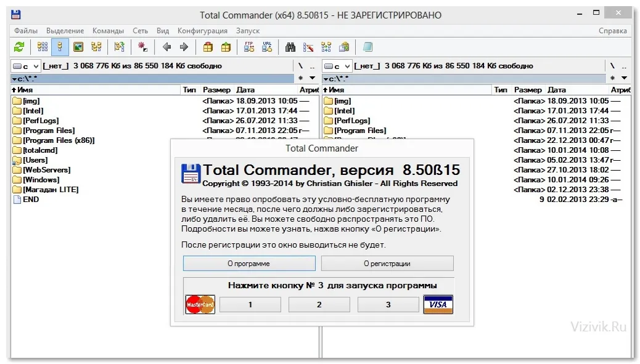
Task: Click the MasterCard logo
Action: click(200, 304)
